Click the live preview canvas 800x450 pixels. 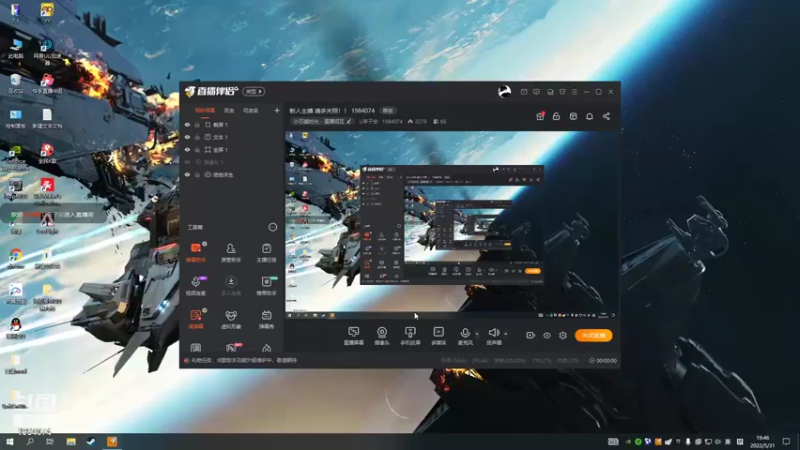(451, 225)
